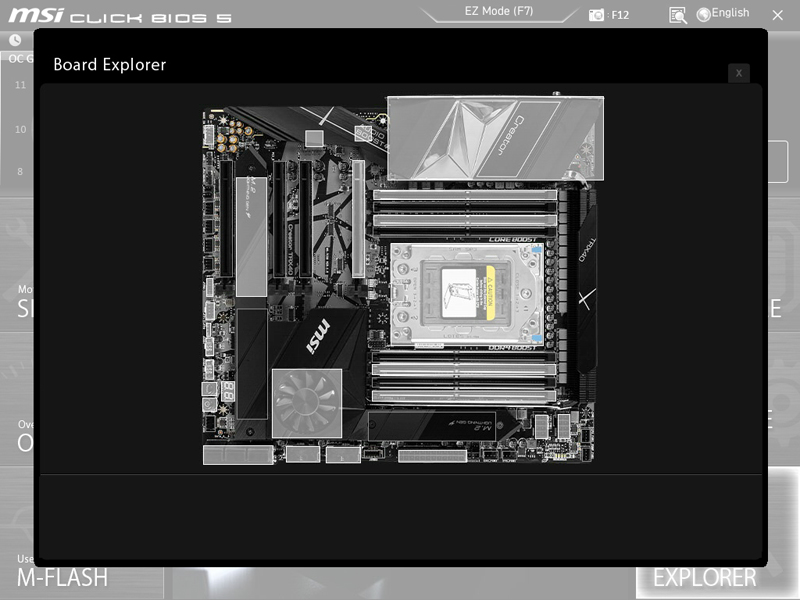Select the black PCIe slot beside the edge headers
Image resolution: width=800 pixels, height=600 pixels.
coord(227,219)
